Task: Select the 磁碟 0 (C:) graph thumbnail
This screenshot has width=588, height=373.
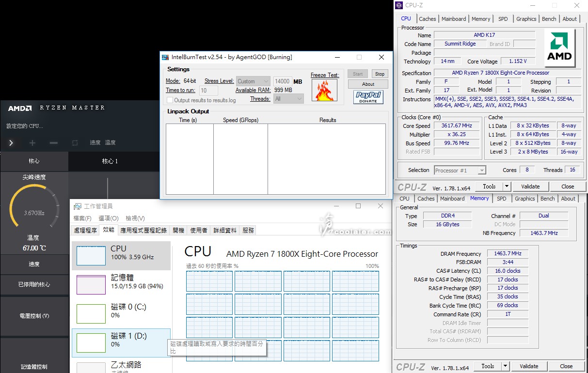Action: coord(91,314)
